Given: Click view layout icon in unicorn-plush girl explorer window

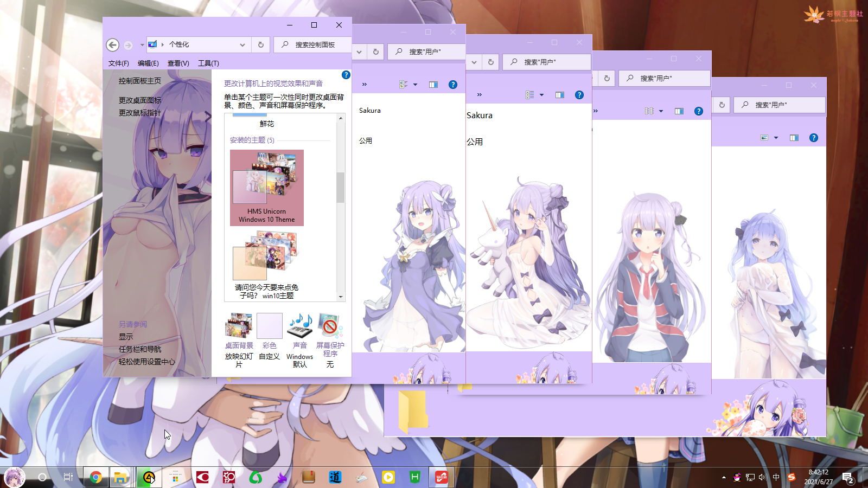Looking at the screenshot, I should [530, 95].
